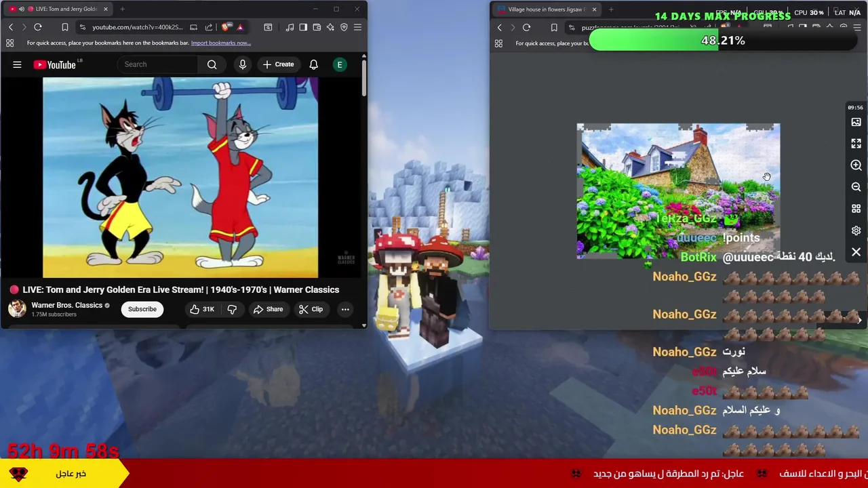Screen dimensions: 868x488
Task: Click the 1.75M subscribers text
Action: click(54, 314)
